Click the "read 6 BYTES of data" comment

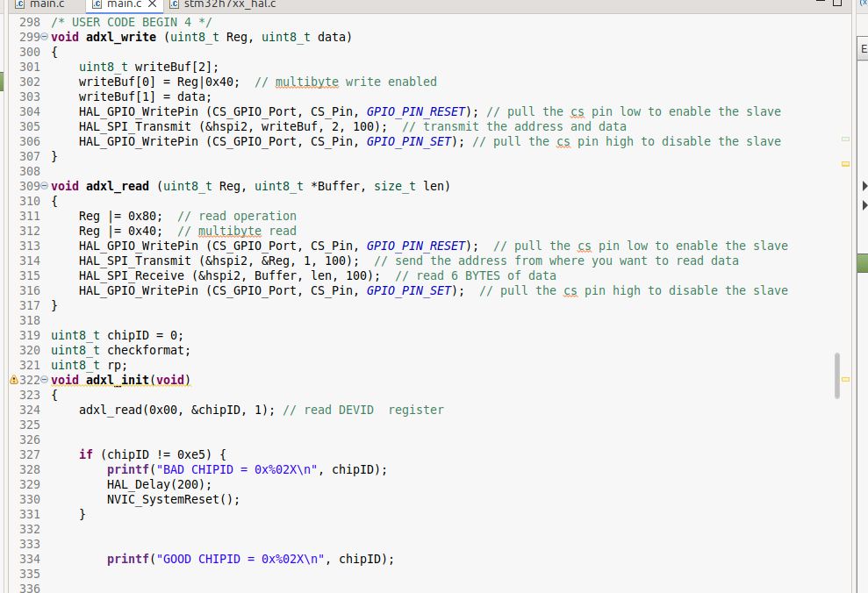pos(476,276)
